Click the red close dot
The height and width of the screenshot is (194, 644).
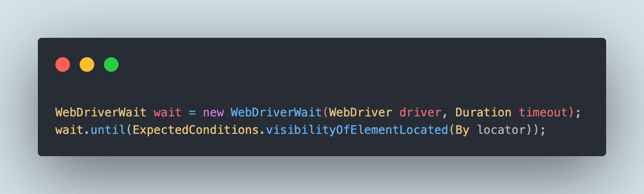pyautogui.click(x=63, y=65)
